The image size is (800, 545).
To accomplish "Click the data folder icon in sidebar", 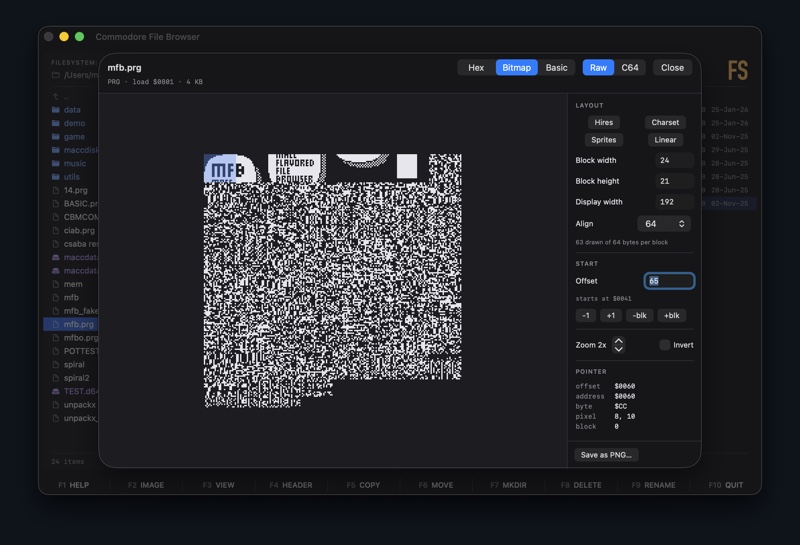I will [56, 110].
